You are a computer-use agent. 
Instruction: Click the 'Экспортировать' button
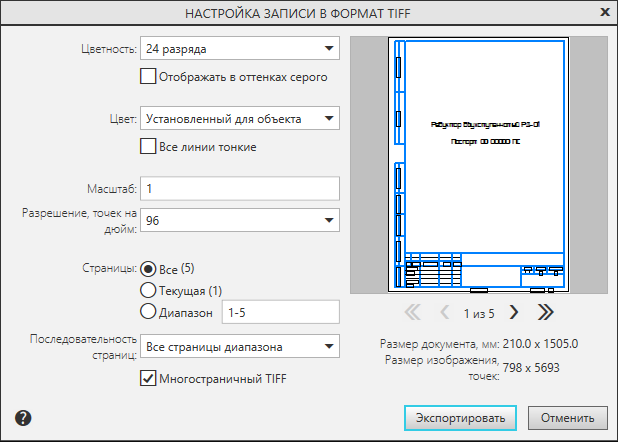click(x=460, y=417)
